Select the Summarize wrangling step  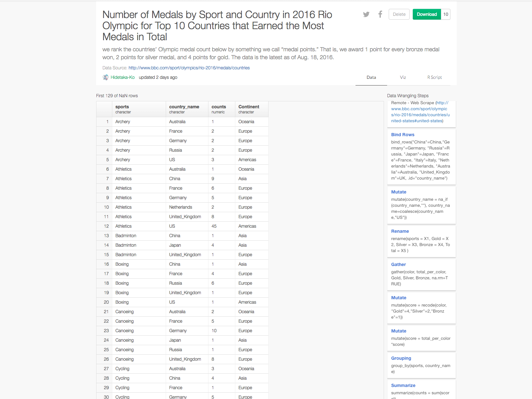403,385
